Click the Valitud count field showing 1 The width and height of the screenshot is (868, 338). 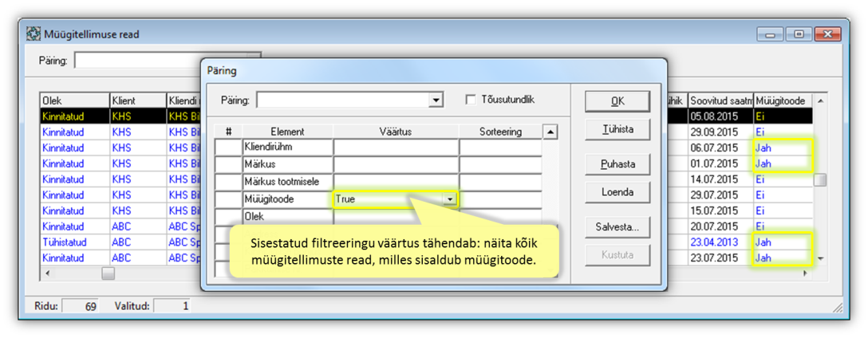coord(171,305)
